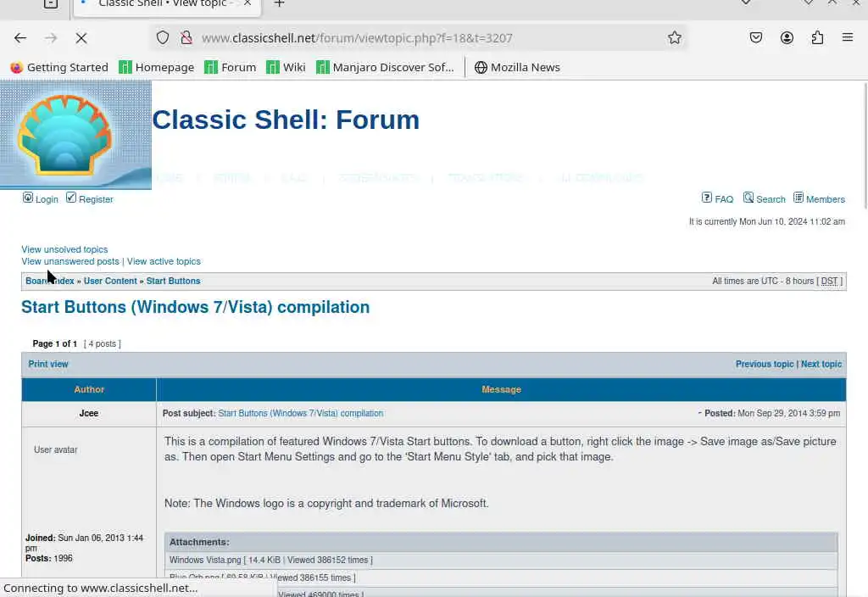Open the extensions puzzle icon
Image resolution: width=868 pixels, height=597 pixels.
pyautogui.click(x=817, y=37)
